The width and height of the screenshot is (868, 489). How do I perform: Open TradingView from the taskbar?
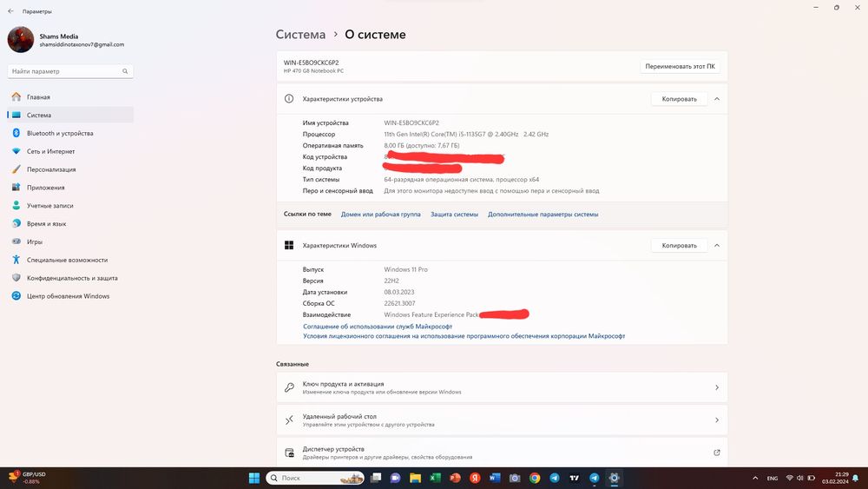tap(574, 478)
